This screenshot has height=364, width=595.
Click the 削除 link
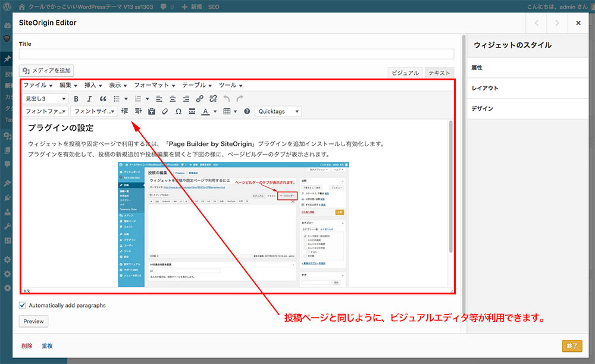(27, 346)
